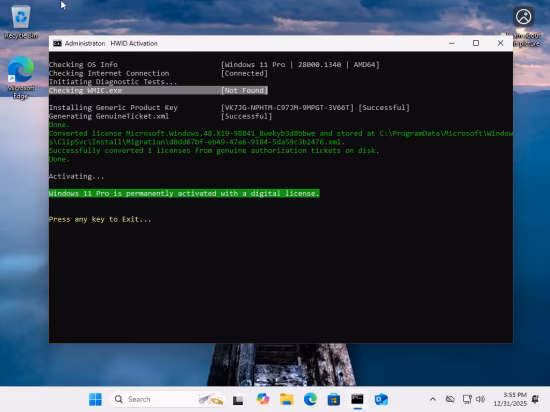Click the command prompt icon in title bar
The width and height of the screenshot is (550, 412).
pos(57,43)
